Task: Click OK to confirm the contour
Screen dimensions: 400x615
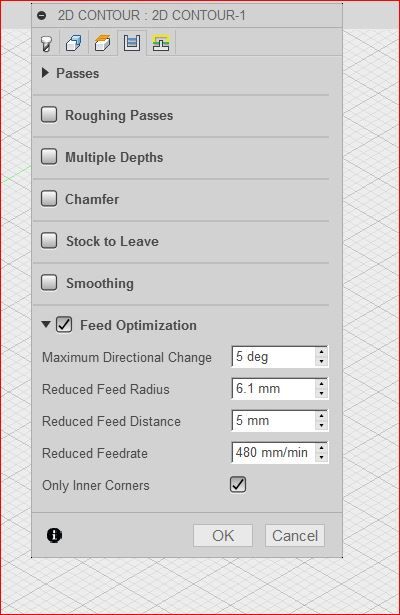Action: pyautogui.click(x=223, y=535)
